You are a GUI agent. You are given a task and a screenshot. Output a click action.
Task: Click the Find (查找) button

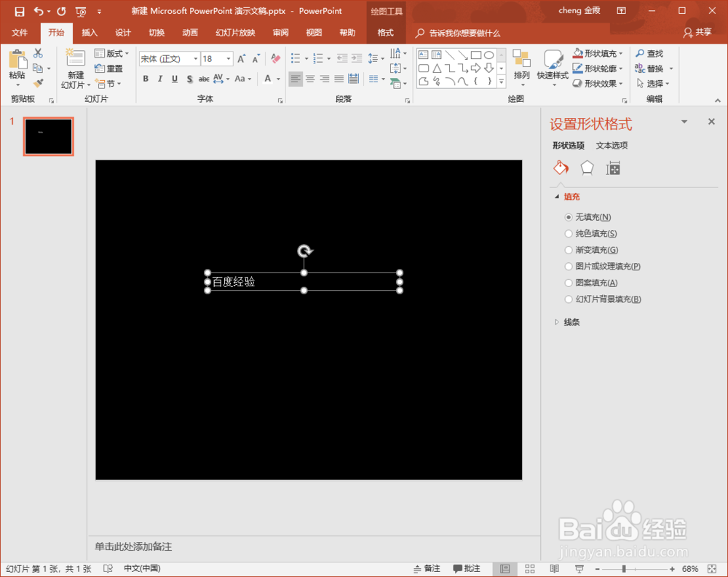point(649,53)
